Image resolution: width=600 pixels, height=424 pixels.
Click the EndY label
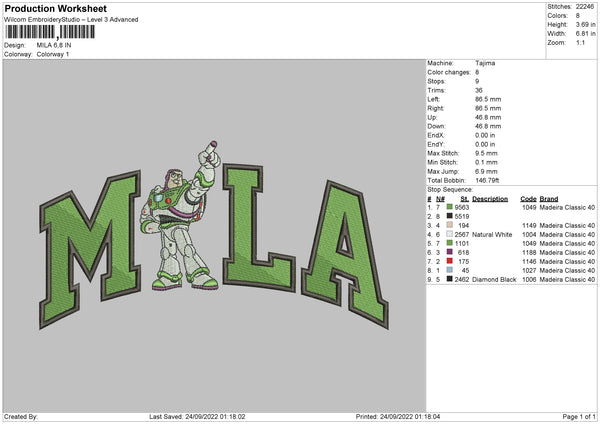tap(436, 144)
